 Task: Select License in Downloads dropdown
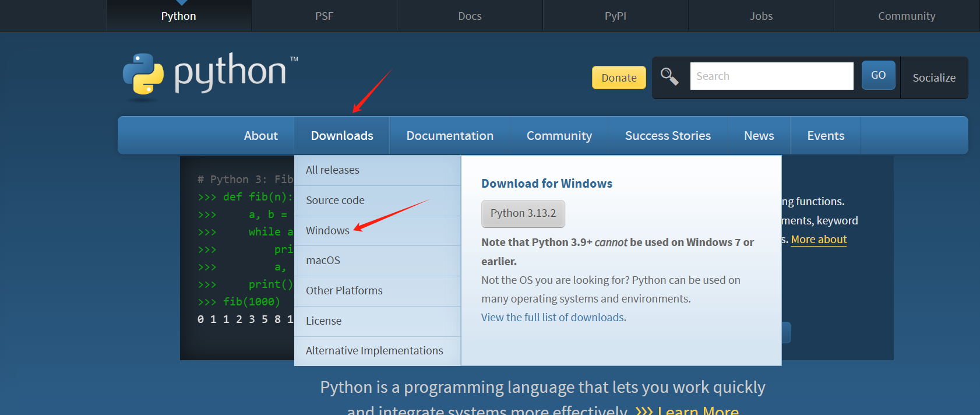(378, 321)
